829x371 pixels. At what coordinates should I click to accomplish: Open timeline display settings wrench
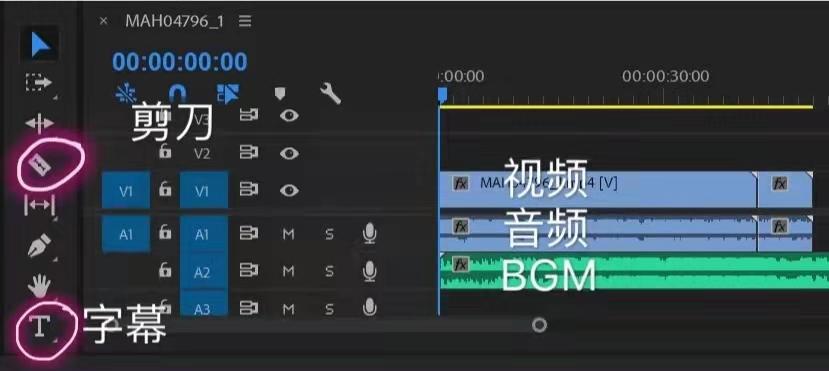coord(330,94)
